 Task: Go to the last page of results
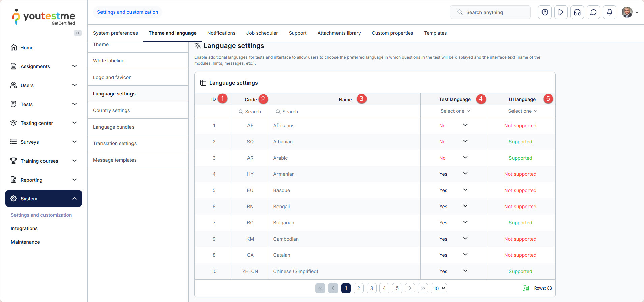(422, 288)
